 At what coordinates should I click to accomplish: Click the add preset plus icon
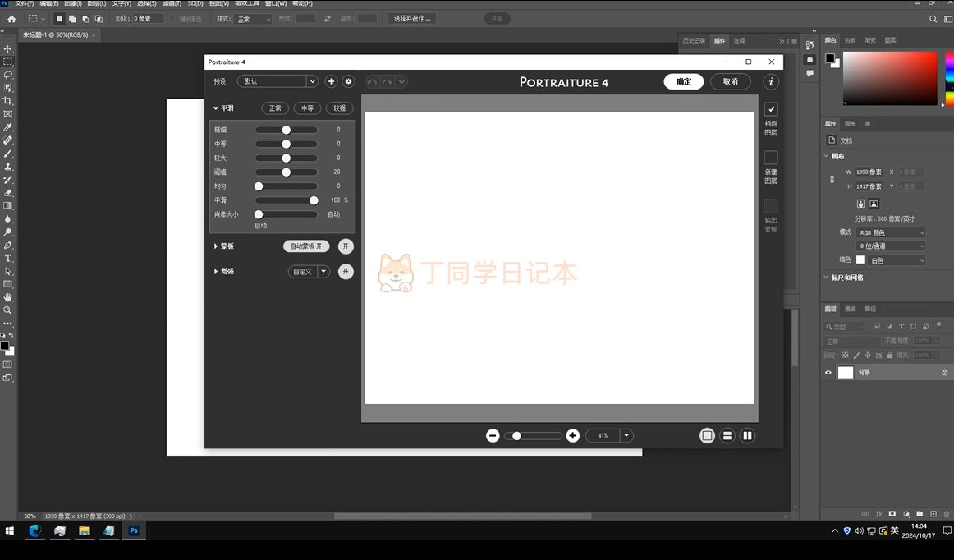click(331, 81)
